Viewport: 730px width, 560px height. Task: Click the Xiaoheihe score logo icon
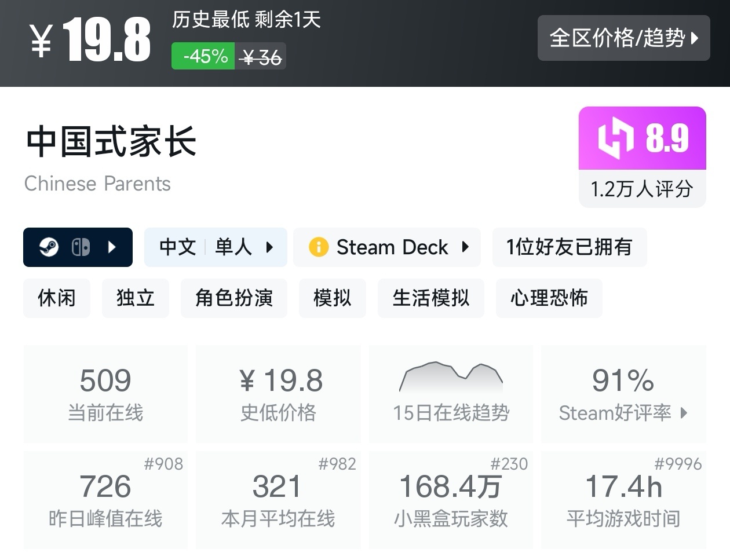[616, 138]
